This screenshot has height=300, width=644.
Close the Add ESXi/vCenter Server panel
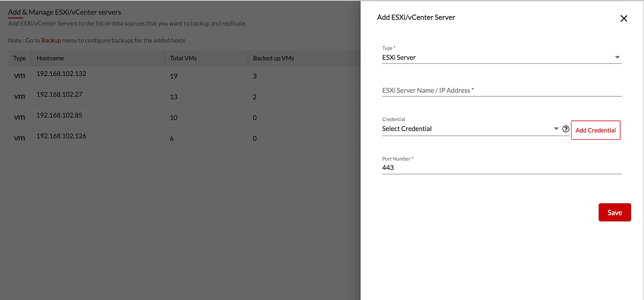[624, 18]
